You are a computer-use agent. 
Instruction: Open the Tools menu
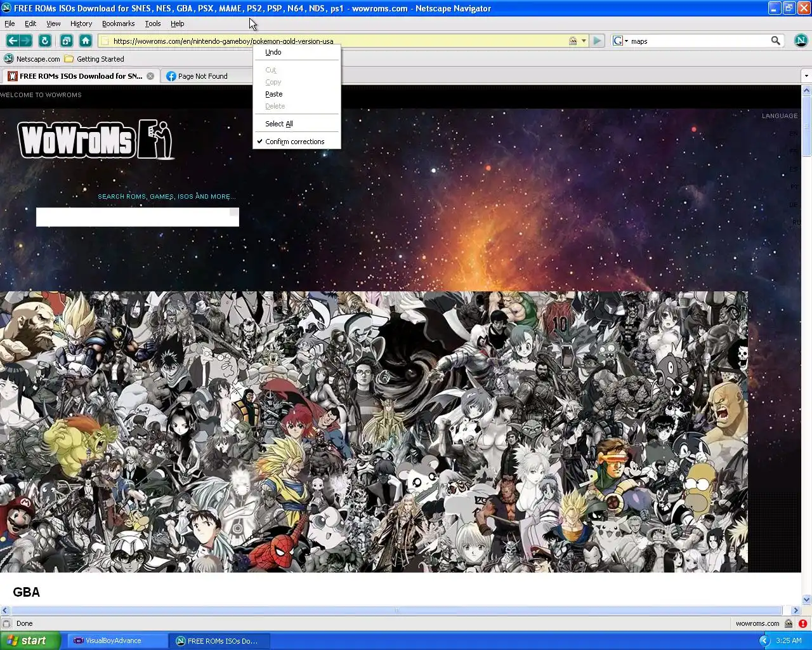(153, 23)
